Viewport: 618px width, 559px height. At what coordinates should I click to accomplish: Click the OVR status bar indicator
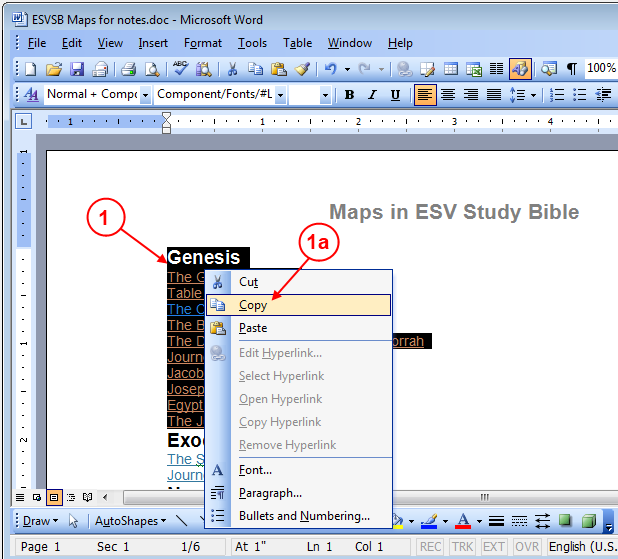527,546
